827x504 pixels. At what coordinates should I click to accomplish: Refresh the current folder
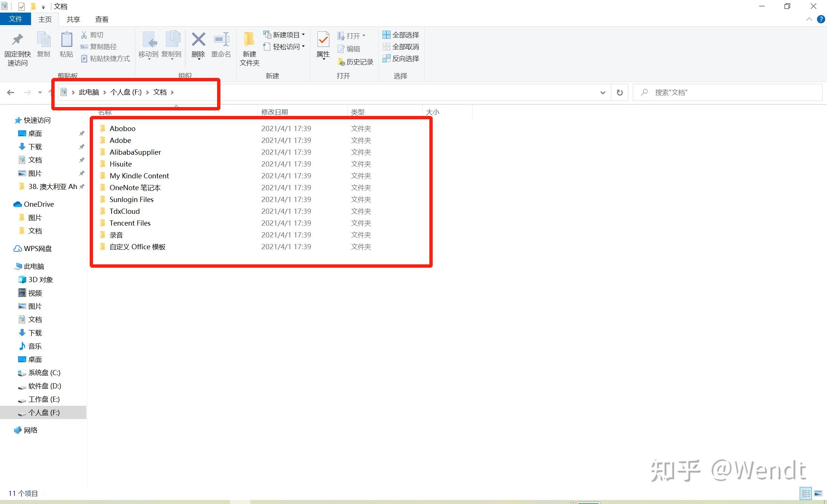pos(620,93)
